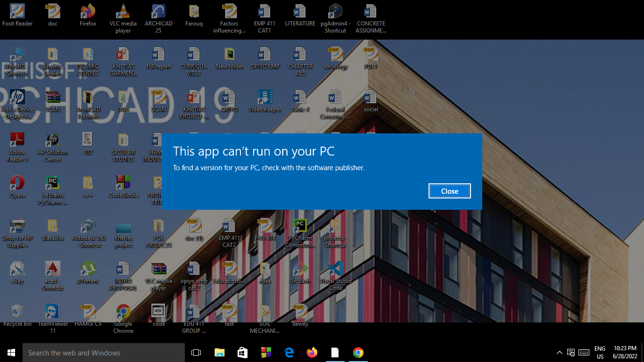Launch Microsoft Edge from the taskbar
The width and height of the screenshot is (644, 362).
click(x=289, y=353)
